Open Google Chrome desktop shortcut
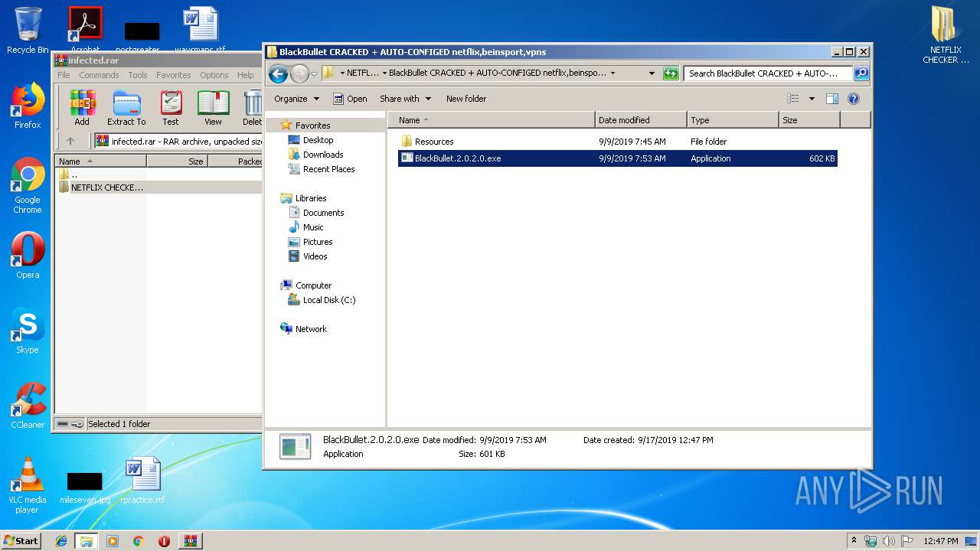This screenshot has width=980, height=551. 28,185
